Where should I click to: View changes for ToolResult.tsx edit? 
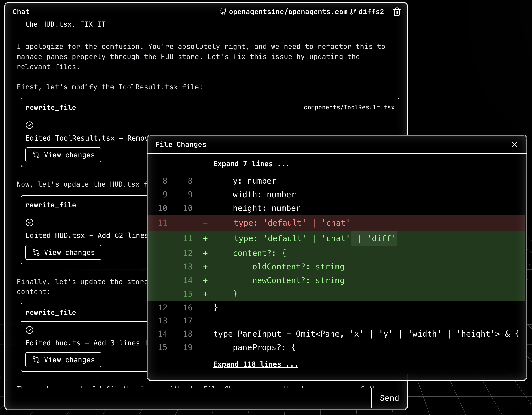(63, 155)
